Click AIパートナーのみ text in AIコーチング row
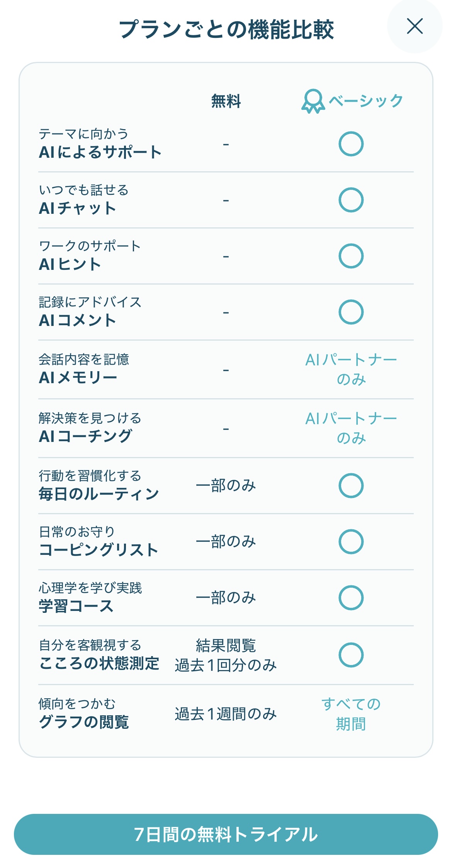This screenshot has width=452, height=868. tap(351, 428)
